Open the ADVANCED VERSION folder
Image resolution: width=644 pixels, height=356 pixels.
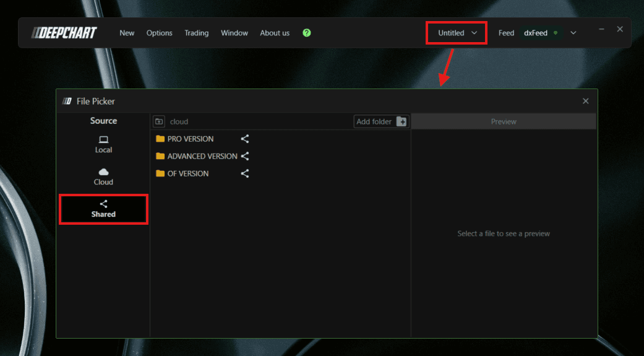[x=202, y=156]
